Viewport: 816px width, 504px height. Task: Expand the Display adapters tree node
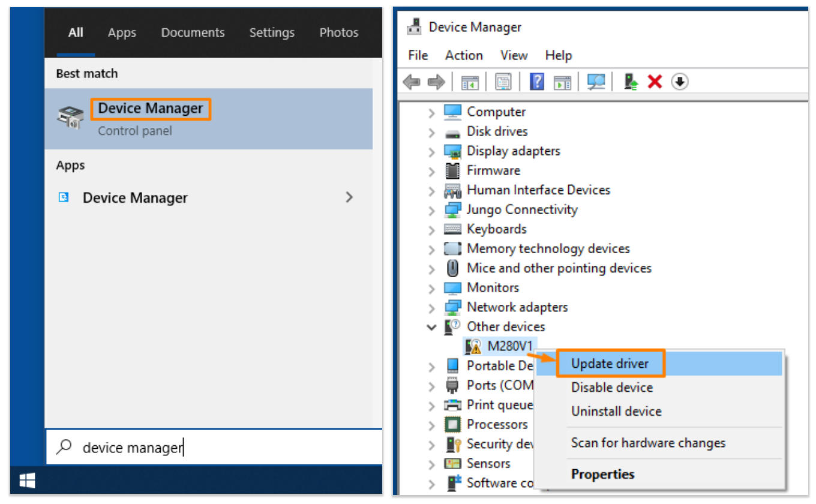point(433,151)
